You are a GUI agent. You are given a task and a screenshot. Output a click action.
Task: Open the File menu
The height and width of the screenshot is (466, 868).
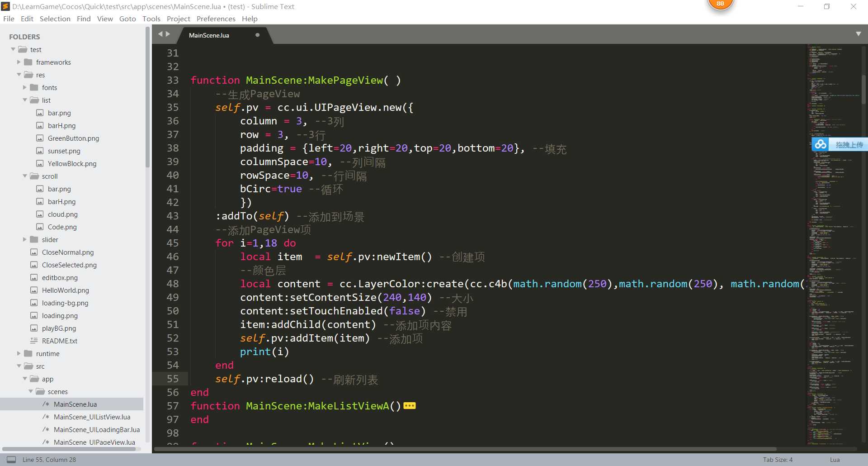click(x=9, y=19)
